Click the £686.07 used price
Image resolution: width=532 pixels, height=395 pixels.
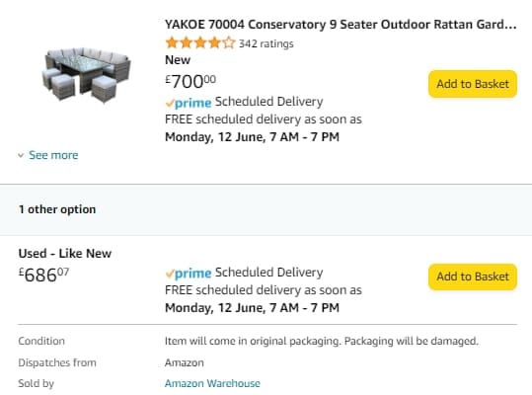43,275
